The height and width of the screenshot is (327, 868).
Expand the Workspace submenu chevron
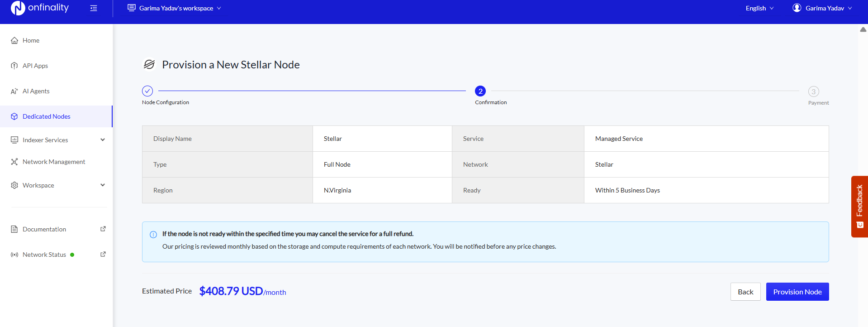click(x=103, y=185)
